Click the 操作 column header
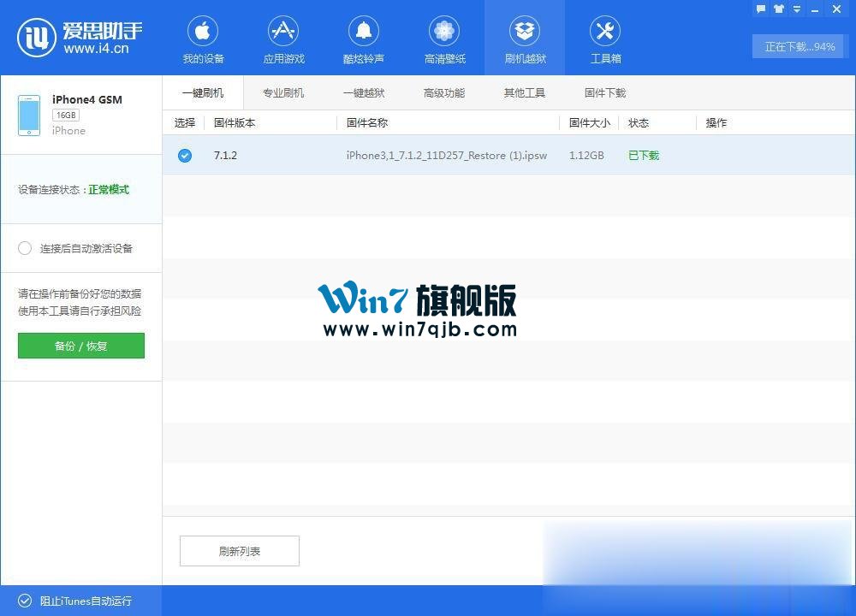This screenshot has width=856, height=616. pyautogui.click(x=716, y=122)
